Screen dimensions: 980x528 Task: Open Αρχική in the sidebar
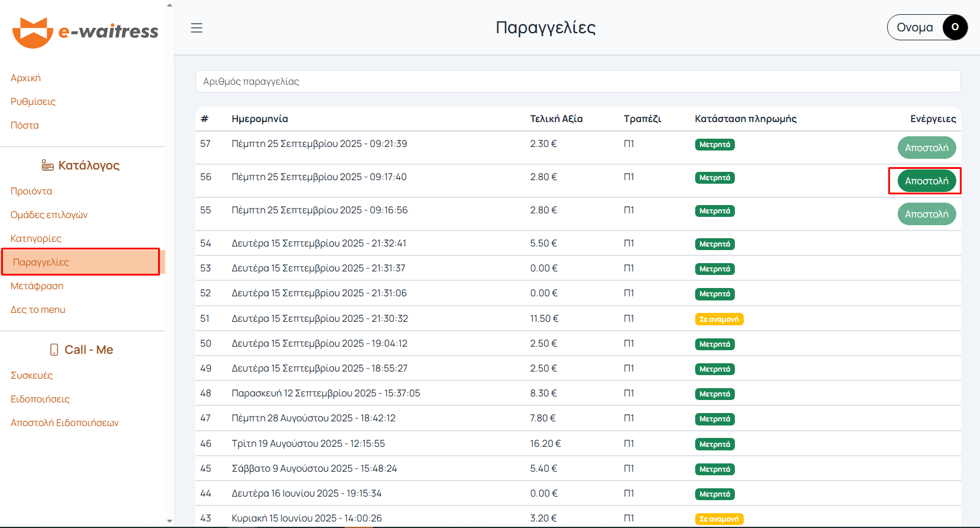25,78
